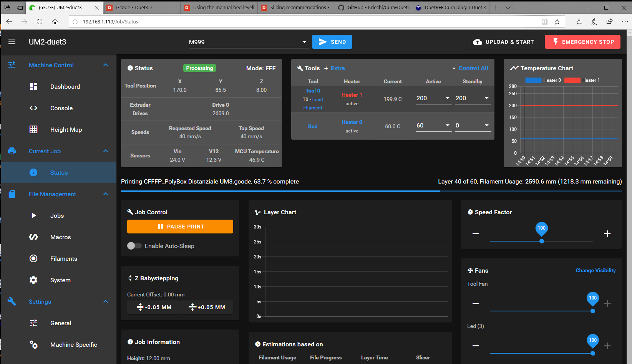
Task: Click the Settings wrench icon
Action: 12,301
